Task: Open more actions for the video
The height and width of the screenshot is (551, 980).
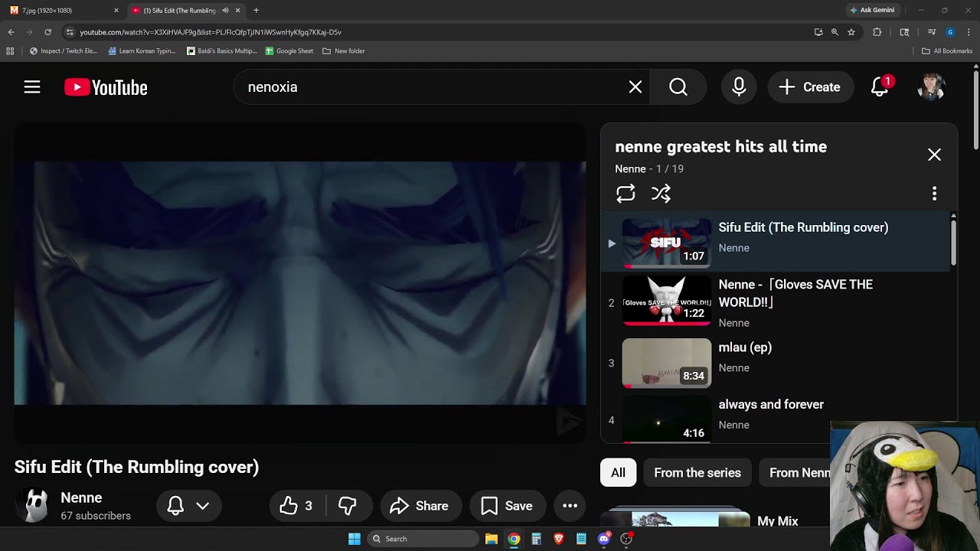Action: click(570, 506)
